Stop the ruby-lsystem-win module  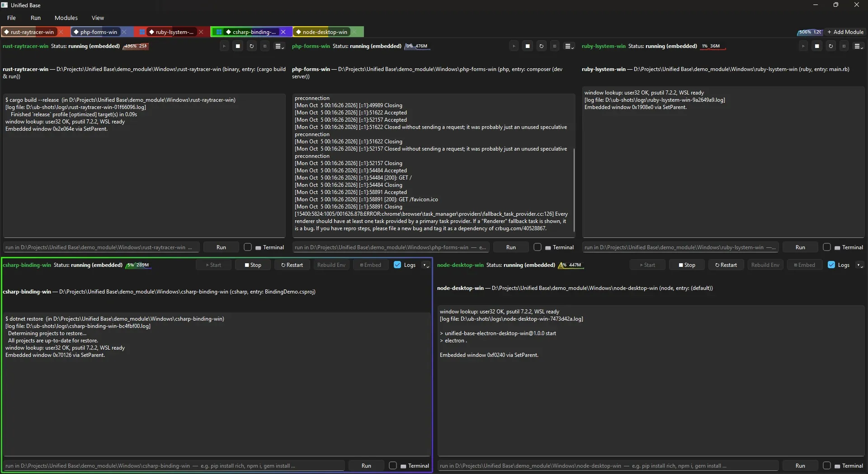coord(817,46)
